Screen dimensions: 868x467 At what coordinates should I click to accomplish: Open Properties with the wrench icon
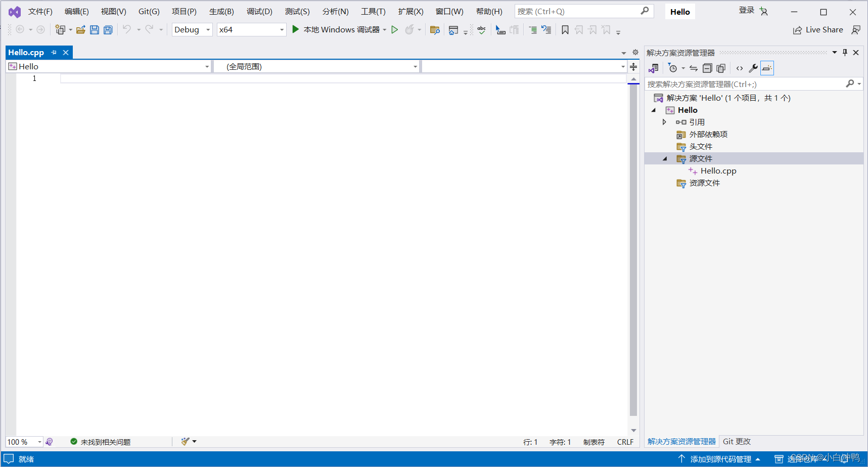(753, 68)
